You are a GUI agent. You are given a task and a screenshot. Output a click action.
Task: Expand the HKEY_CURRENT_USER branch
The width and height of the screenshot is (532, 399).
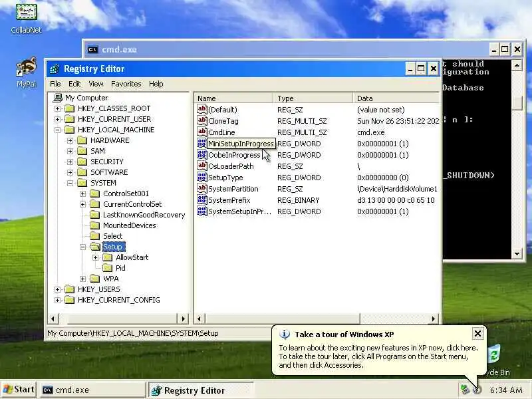tap(57, 120)
